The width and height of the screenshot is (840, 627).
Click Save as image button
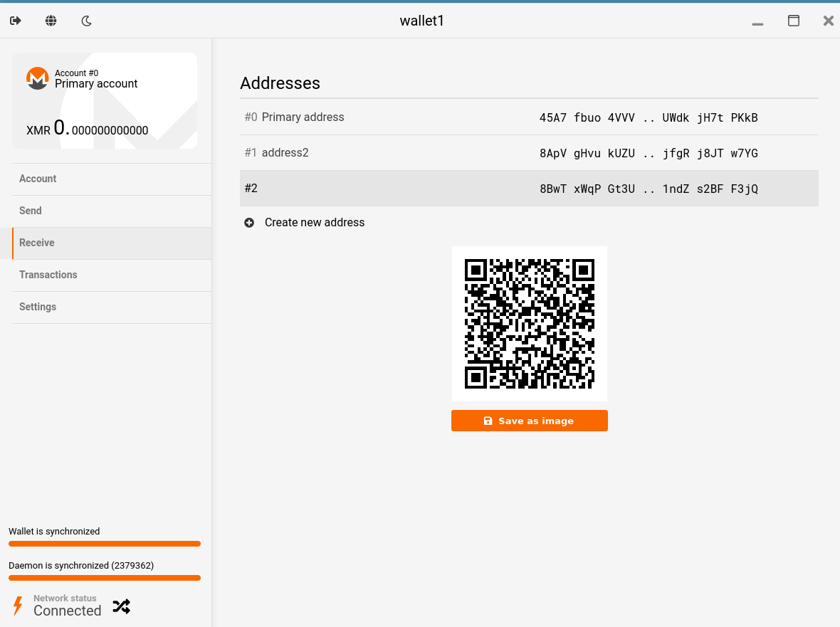click(530, 421)
